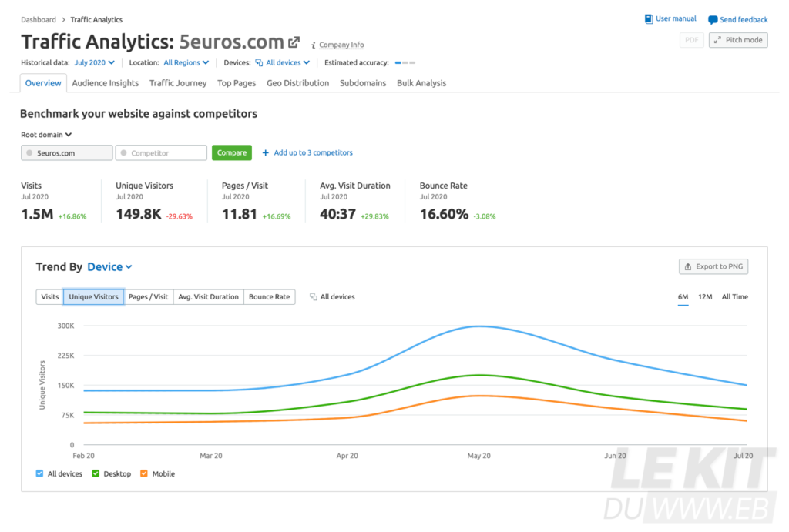Click the User manual book icon
This screenshot has height=532, width=789.
coord(649,19)
